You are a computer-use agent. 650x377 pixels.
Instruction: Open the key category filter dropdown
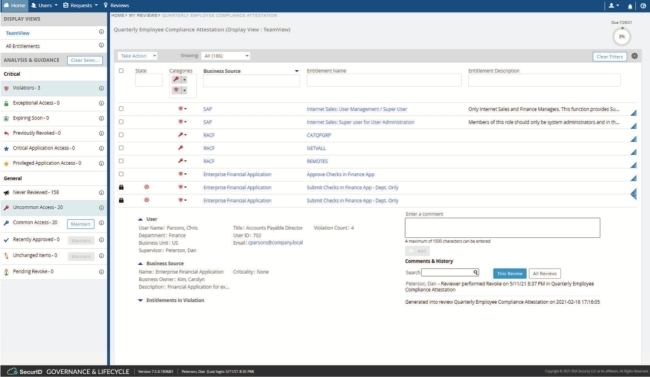point(184,80)
